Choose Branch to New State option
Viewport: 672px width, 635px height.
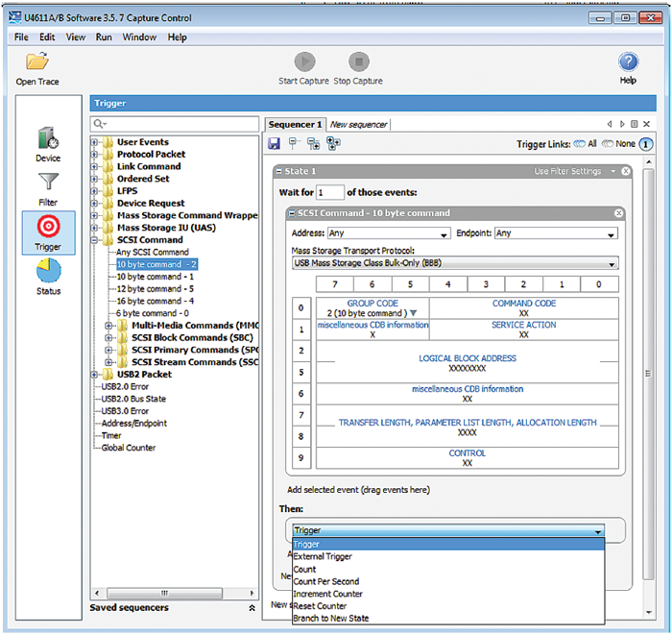click(x=448, y=619)
